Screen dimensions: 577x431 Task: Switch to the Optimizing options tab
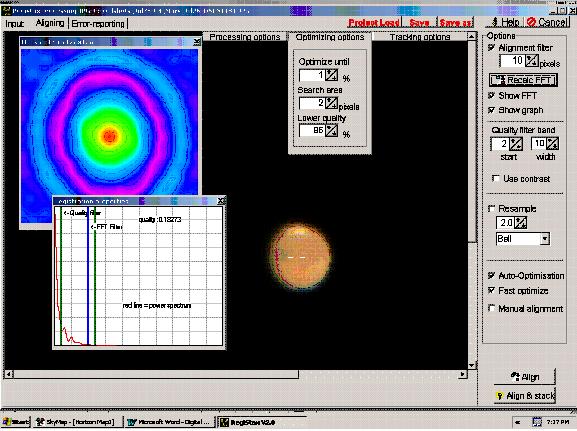[330, 37]
